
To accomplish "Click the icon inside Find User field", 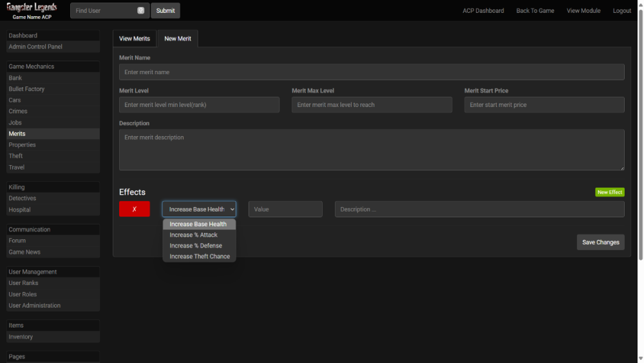I will pyautogui.click(x=140, y=10).
